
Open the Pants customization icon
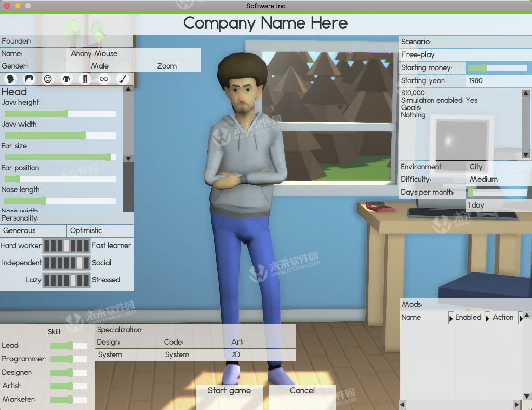coord(85,79)
